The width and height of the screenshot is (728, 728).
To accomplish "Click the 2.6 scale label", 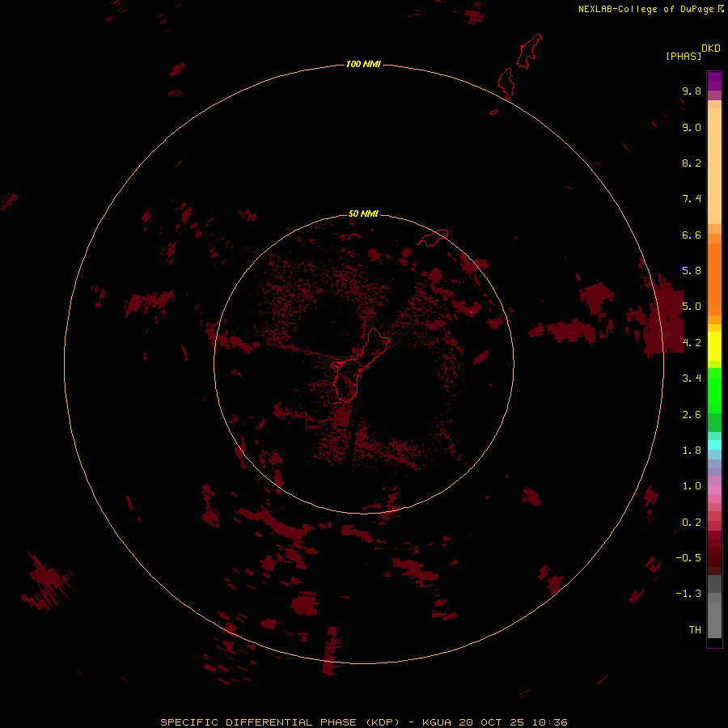I will (x=692, y=415).
